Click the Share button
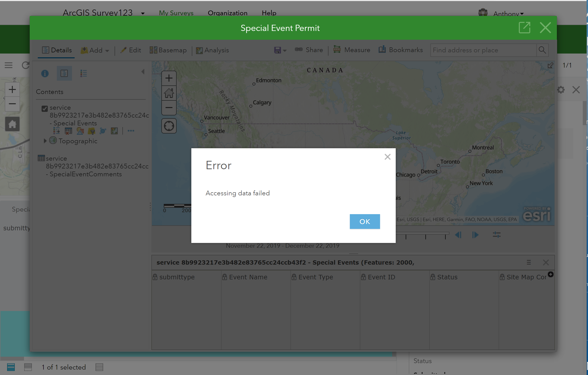The height and width of the screenshot is (375, 588). pyautogui.click(x=309, y=50)
